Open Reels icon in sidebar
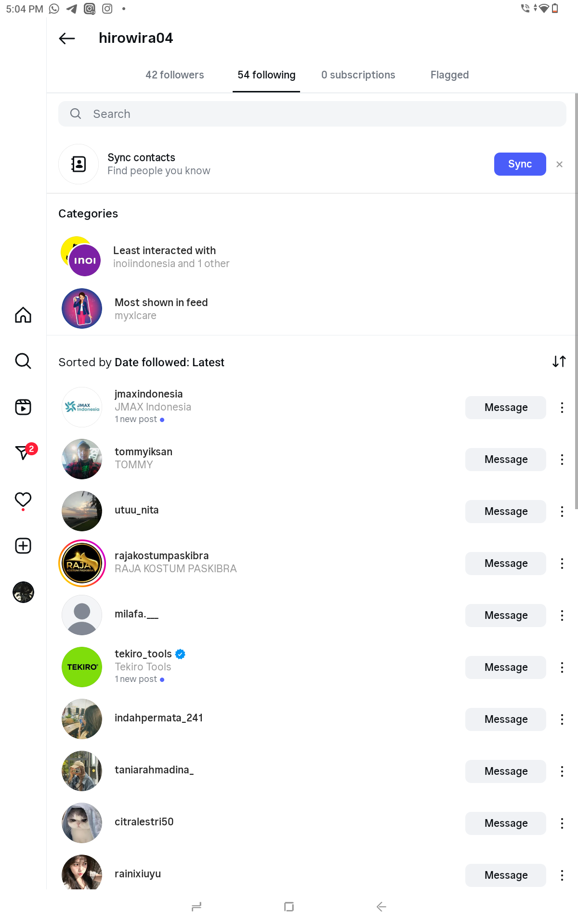578x924 pixels. pos(23,407)
